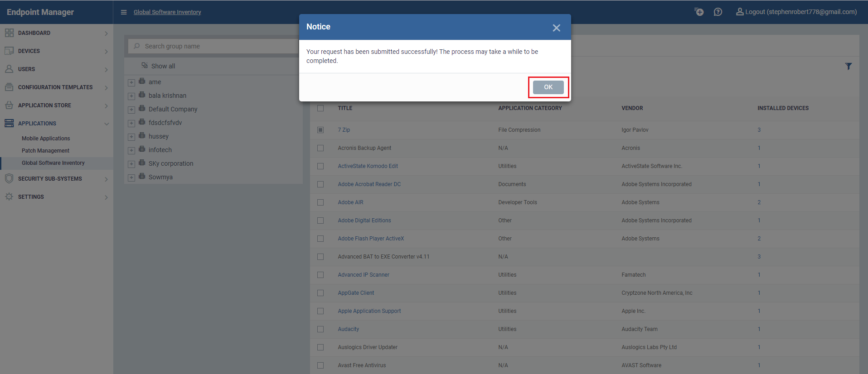The width and height of the screenshot is (868, 374).
Task: Click the filter funnel icon
Action: point(849,66)
